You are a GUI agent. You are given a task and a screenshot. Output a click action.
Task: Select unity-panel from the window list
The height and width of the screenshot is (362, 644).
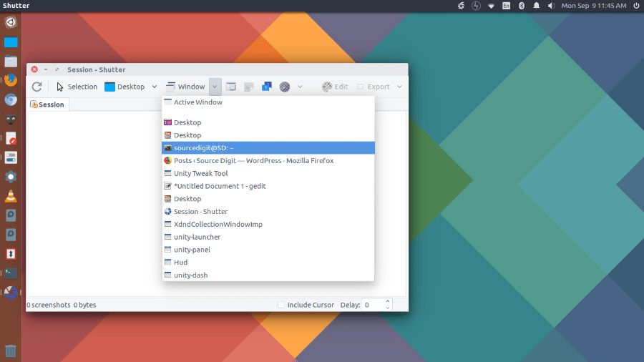click(x=268, y=250)
